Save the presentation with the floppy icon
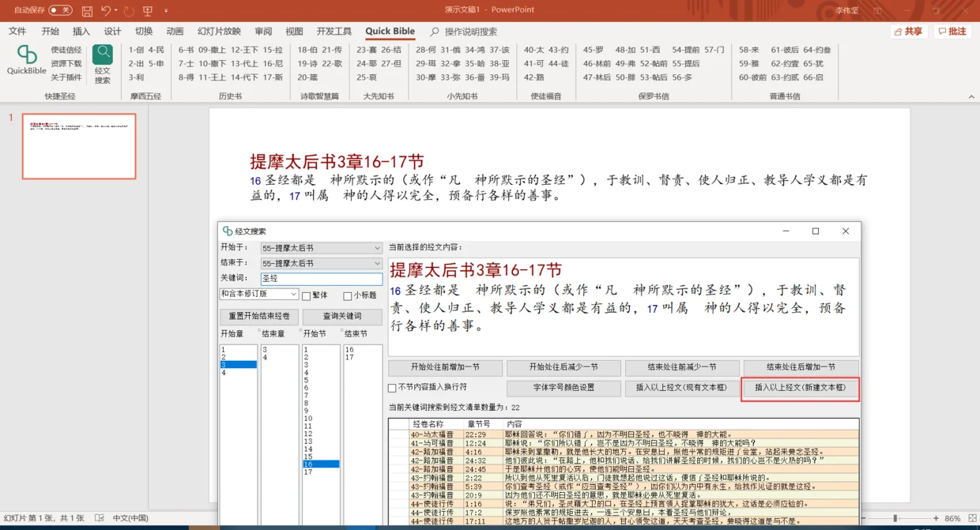Viewport: 980px width, 530px height. coord(87,10)
